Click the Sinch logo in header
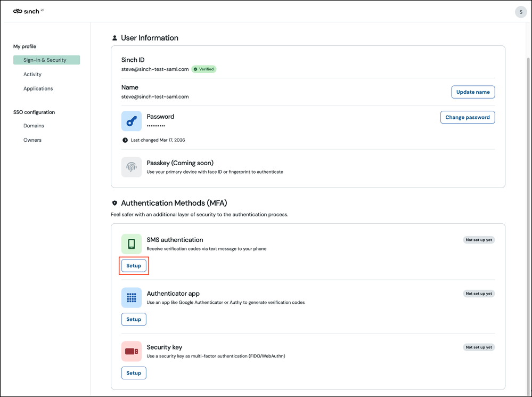Viewport: 532px width, 397px height. pyautogui.click(x=28, y=11)
